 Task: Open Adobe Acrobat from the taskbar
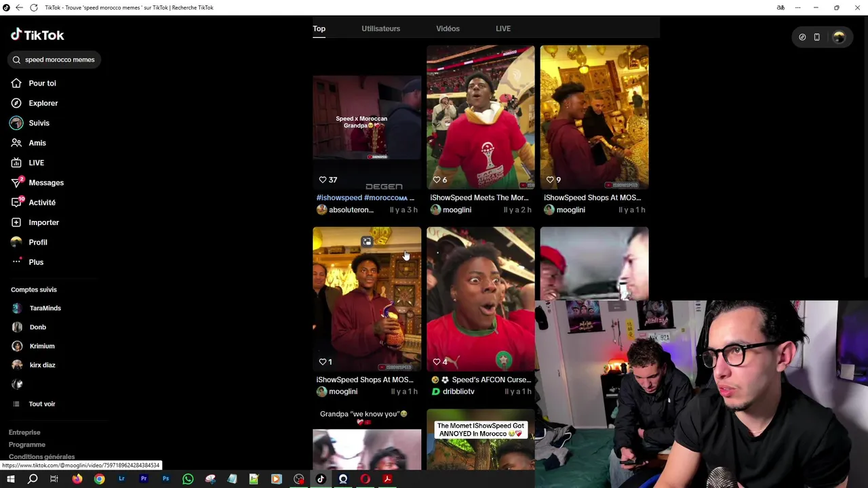click(x=387, y=479)
